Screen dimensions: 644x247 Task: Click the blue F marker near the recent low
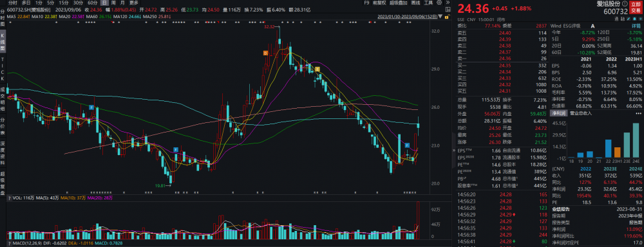(408, 145)
